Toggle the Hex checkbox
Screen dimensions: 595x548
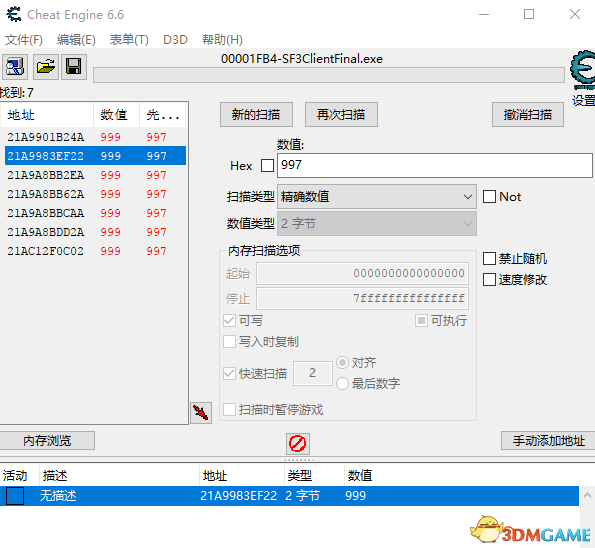(267, 165)
